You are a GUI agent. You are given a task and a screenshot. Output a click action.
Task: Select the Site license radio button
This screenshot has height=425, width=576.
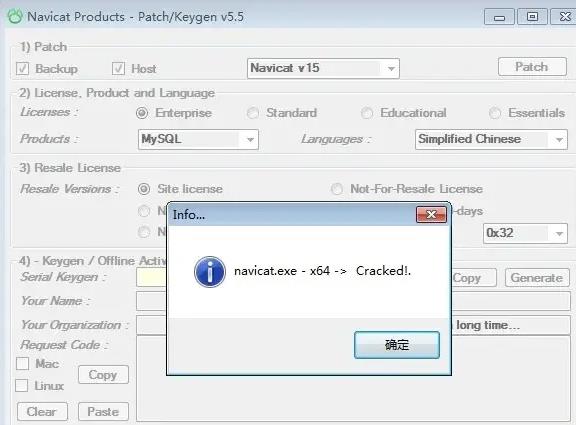[144, 189]
